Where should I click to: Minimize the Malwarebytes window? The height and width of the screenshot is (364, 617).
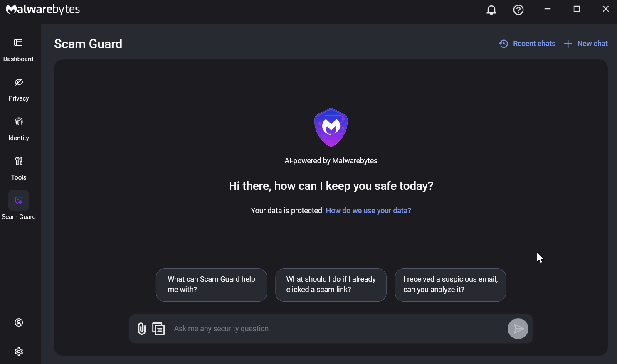[x=548, y=9]
